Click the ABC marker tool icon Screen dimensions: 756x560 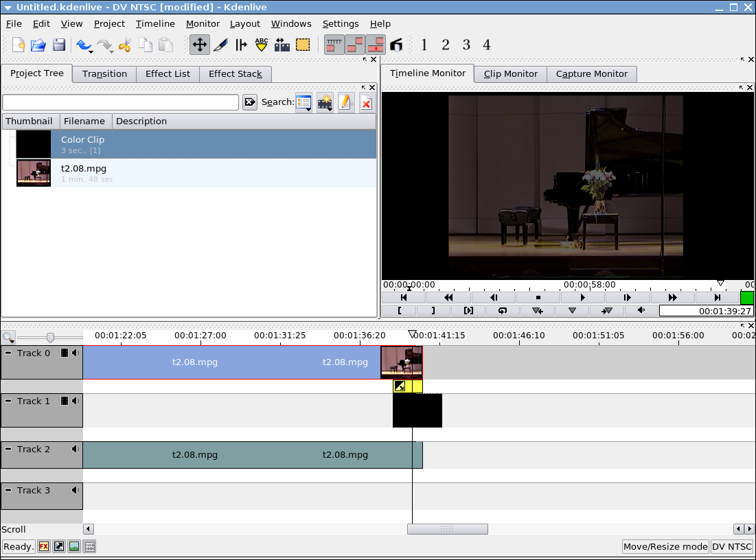[262, 45]
